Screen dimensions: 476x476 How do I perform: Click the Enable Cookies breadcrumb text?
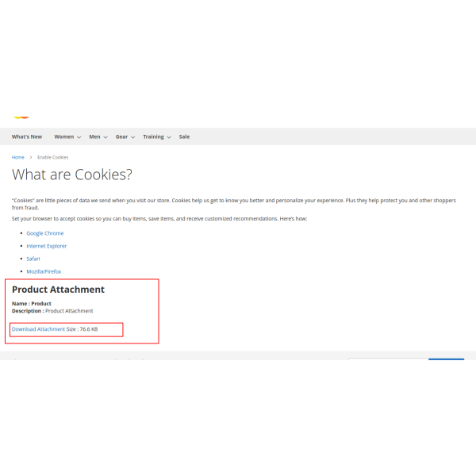click(53, 157)
